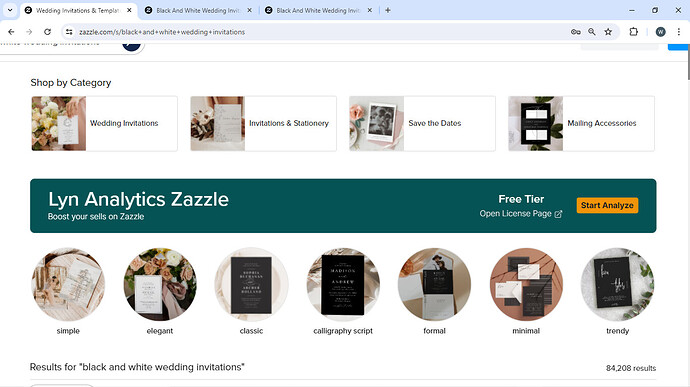690x387 pixels.
Task: Close the Wedding Invitations & Templates tab
Action: click(129, 10)
